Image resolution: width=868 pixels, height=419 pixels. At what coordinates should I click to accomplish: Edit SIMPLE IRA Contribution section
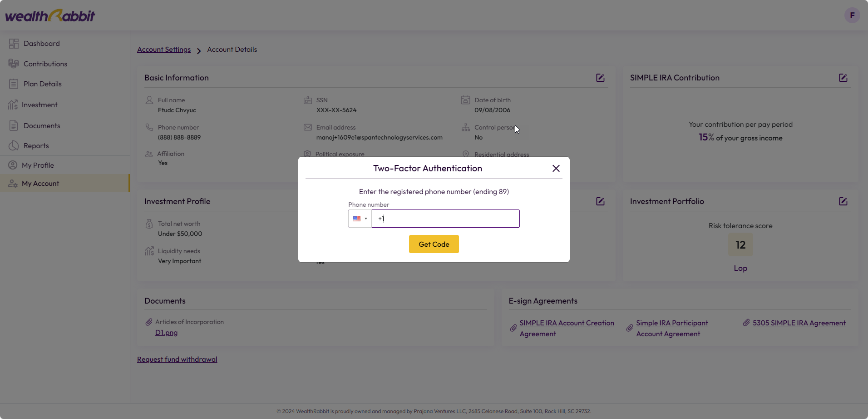(x=843, y=78)
